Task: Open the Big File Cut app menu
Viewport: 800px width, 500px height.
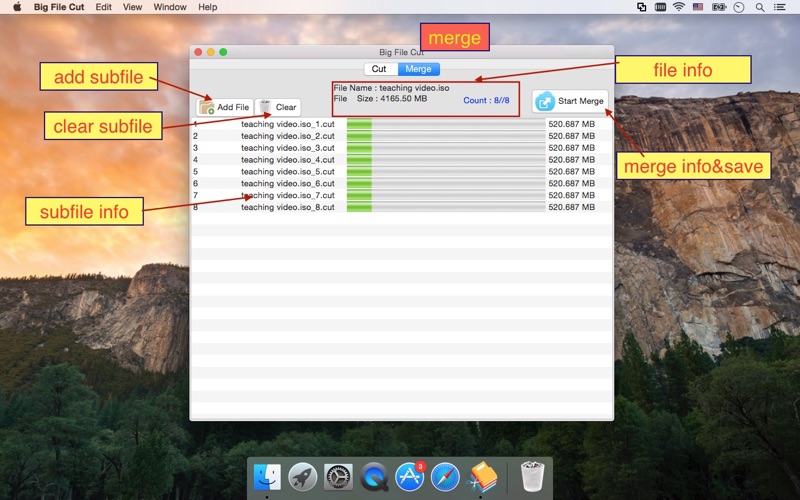Action: pyautogui.click(x=59, y=7)
